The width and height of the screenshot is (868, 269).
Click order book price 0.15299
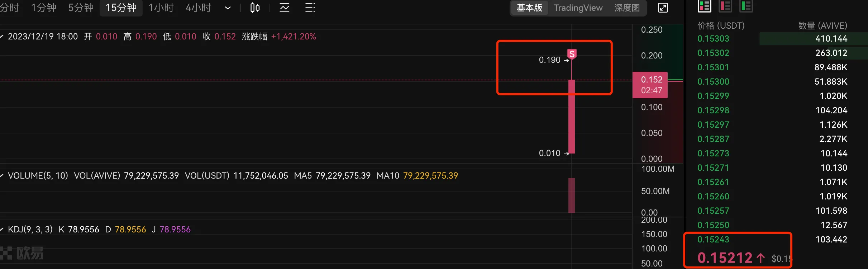(713, 96)
